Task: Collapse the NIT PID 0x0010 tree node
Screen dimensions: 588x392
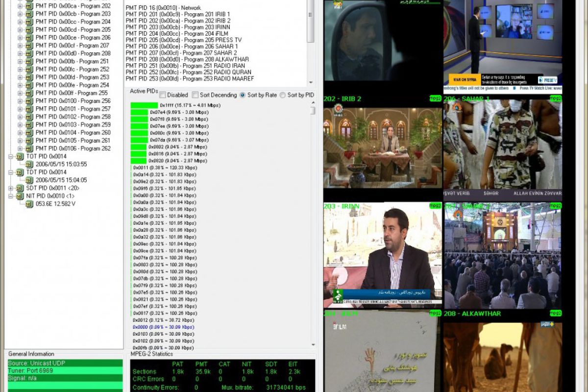Action: pyautogui.click(x=11, y=196)
